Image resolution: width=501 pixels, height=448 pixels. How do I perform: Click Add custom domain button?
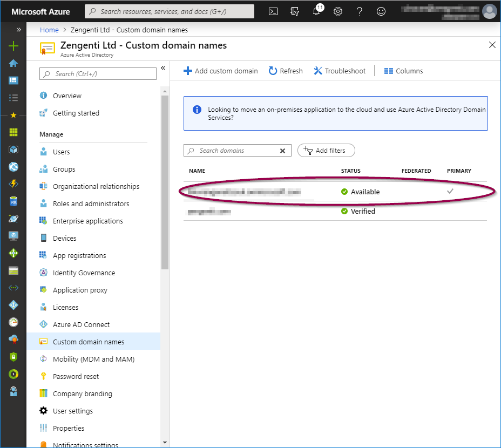(x=220, y=71)
